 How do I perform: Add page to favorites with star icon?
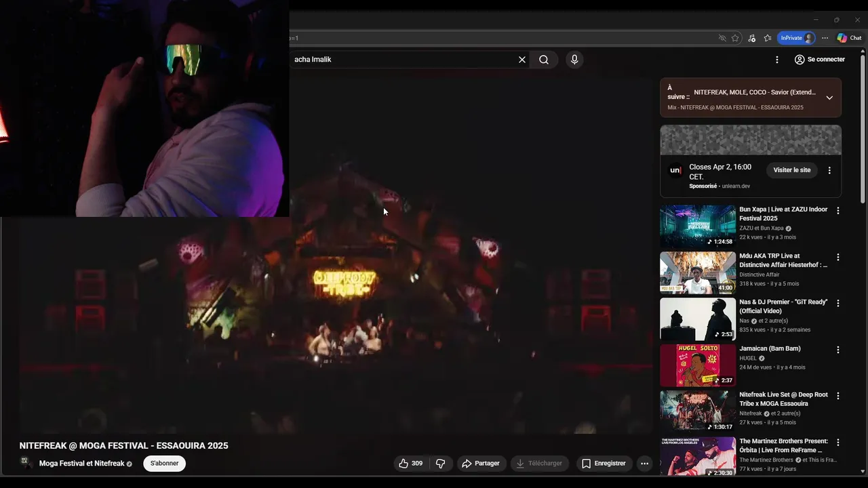(x=735, y=38)
